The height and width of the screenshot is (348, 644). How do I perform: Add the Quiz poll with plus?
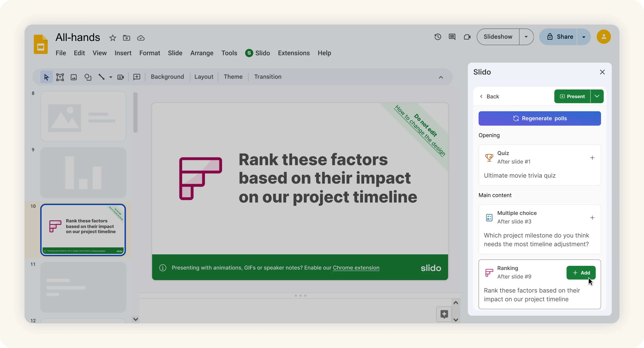coord(592,158)
